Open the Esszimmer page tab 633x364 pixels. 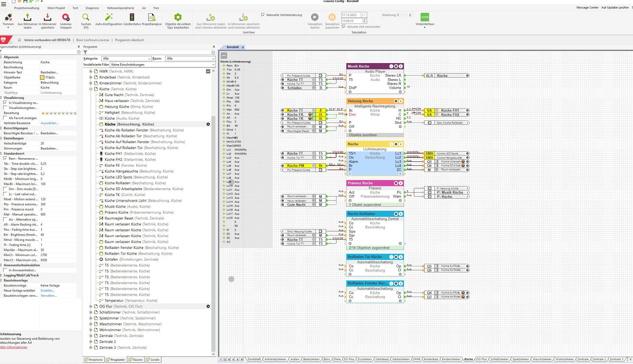364,359
